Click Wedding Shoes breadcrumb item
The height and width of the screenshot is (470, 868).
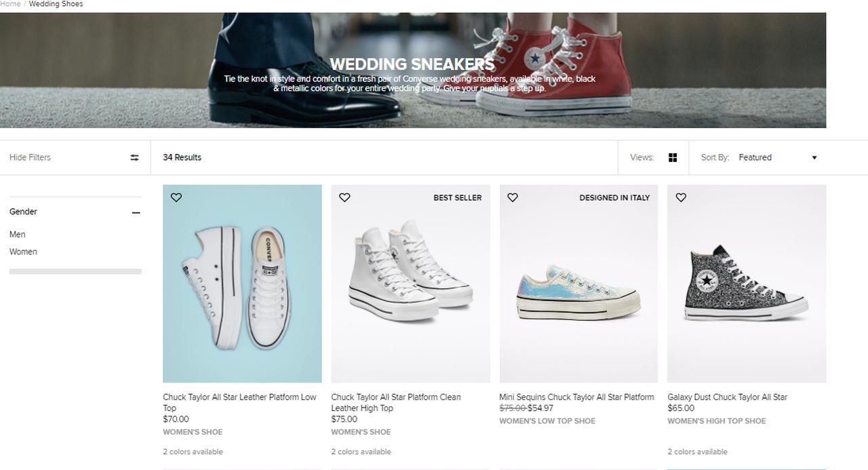[x=56, y=4]
